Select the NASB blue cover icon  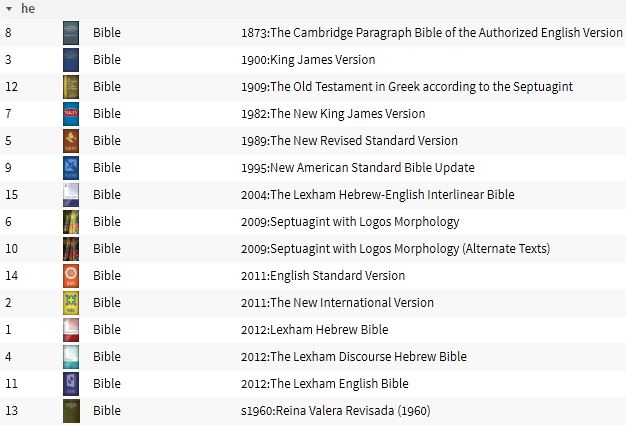pyautogui.click(x=71, y=168)
